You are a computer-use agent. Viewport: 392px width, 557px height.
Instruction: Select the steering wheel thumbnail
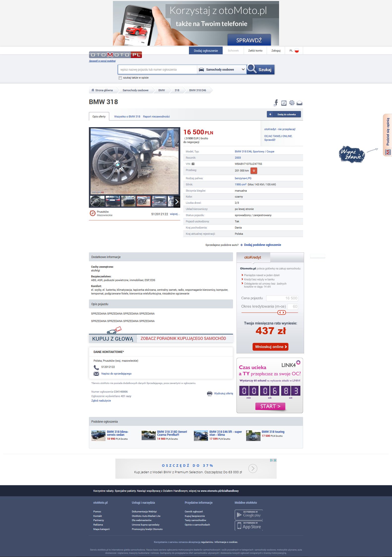coord(97,201)
